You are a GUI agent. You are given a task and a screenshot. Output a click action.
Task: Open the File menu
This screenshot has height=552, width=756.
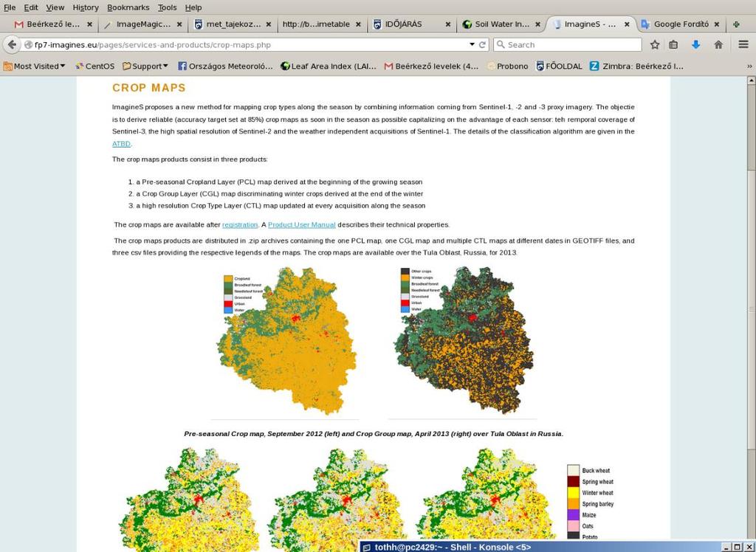(x=10, y=7)
